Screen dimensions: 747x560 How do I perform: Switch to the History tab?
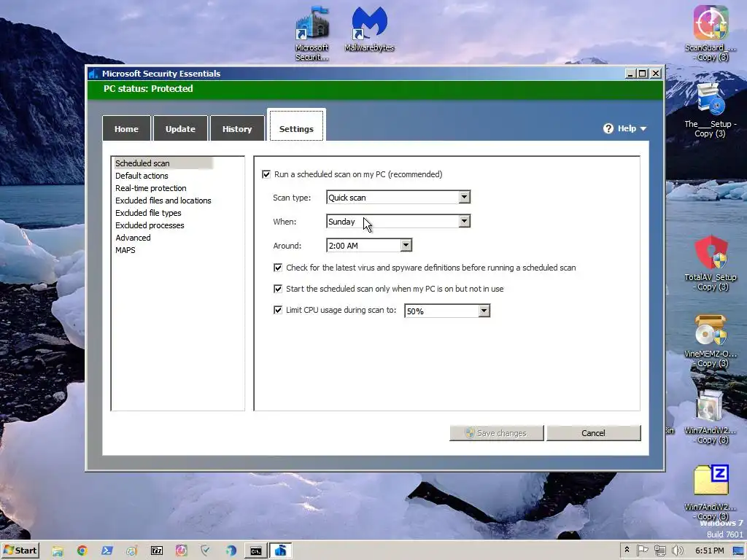tap(237, 128)
